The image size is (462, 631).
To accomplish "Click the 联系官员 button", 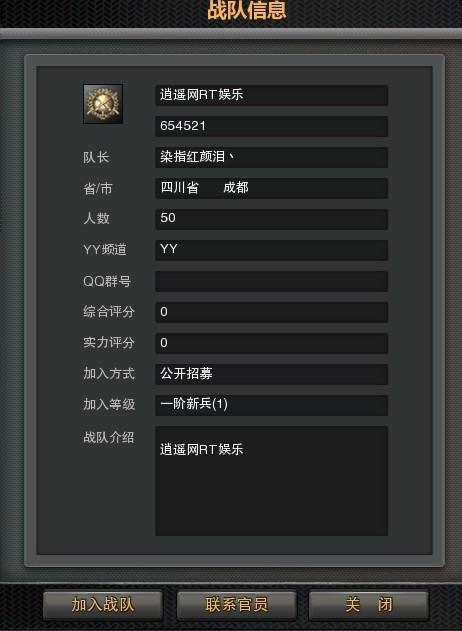I will coord(237,604).
